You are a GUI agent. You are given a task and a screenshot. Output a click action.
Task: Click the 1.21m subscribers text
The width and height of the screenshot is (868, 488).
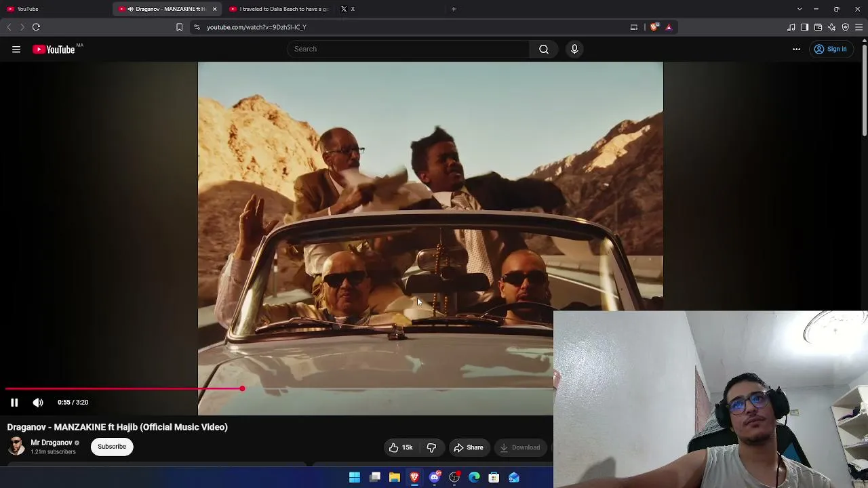[x=53, y=452]
